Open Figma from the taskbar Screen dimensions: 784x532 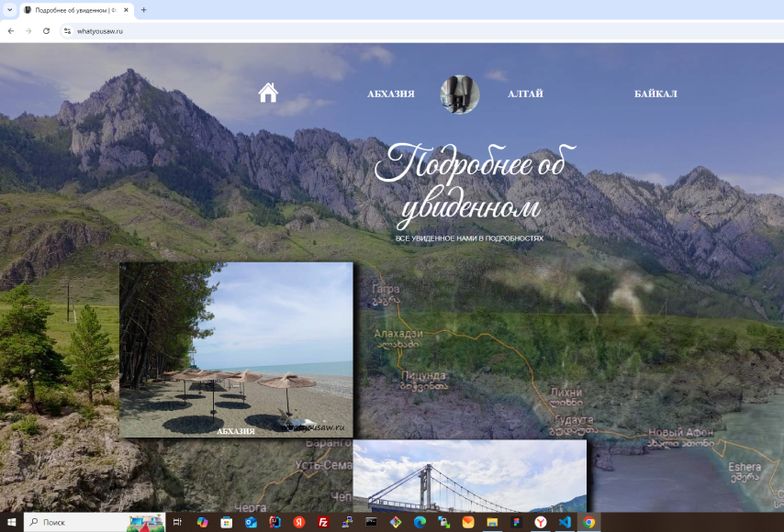pyautogui.click(x=517, y=522)
